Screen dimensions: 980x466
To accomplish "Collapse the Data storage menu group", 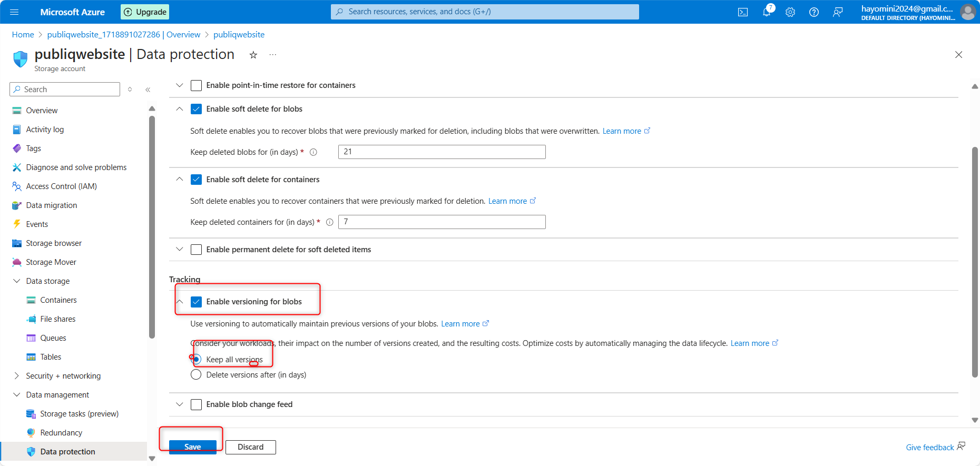I will (16, 281).
